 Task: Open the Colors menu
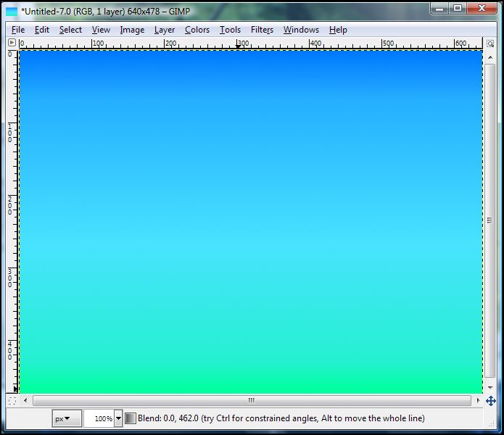(x=197, y=30)
